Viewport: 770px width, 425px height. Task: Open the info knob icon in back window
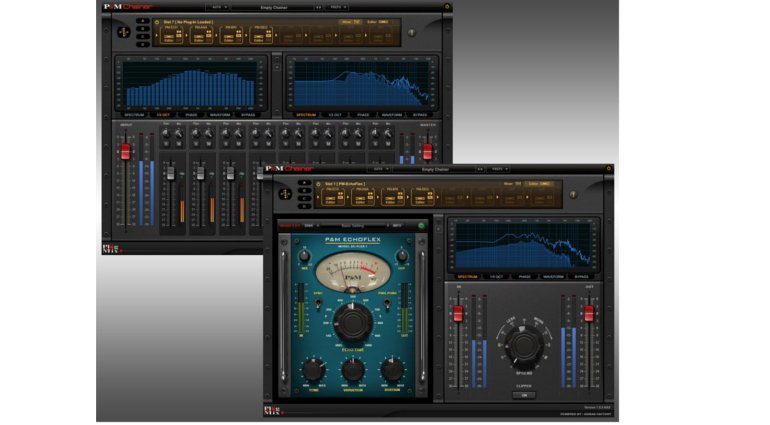tap(412, 33)
